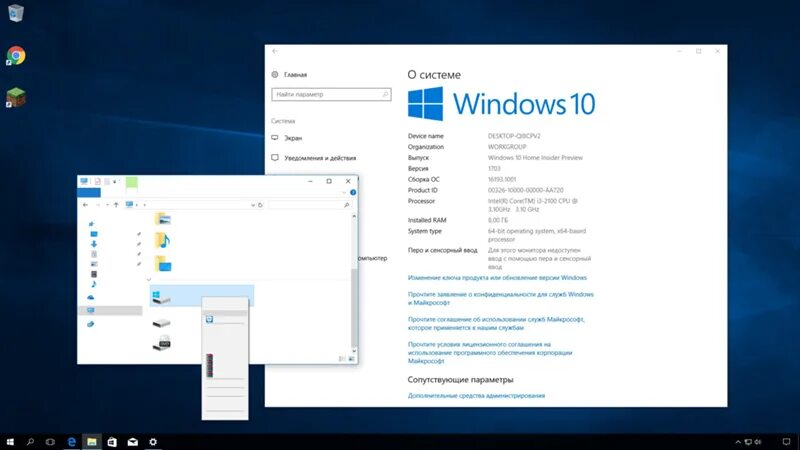Screen dimensions: 800x450
Task: Open the Recycle Bin desktop icon
Action: click(x=16, y=13)
